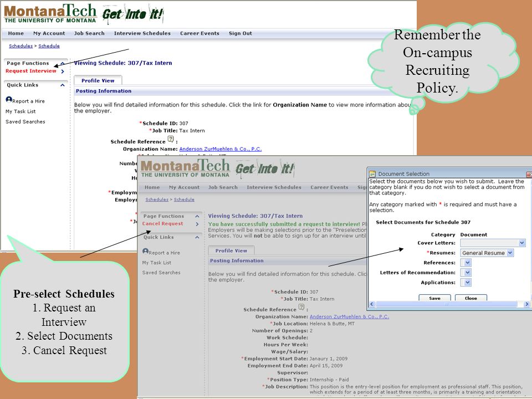Click the dialog horizontal scrollbar right arrow
532x399 pixels.
tap(526, 304)
